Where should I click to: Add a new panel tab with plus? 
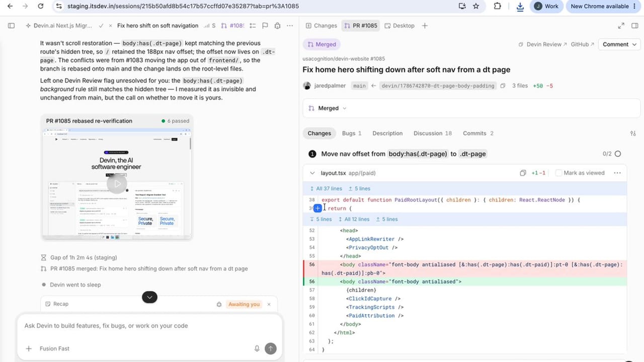[425, 26]
